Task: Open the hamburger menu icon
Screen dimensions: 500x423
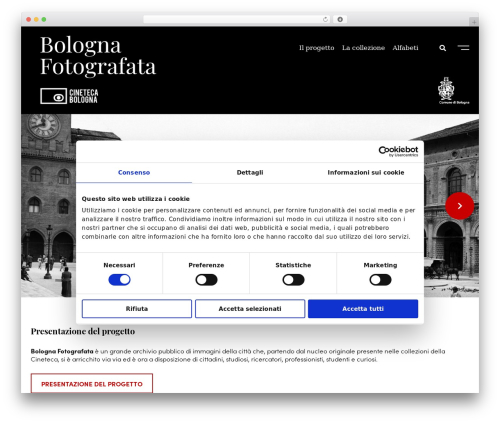Action: click(463, 48)
